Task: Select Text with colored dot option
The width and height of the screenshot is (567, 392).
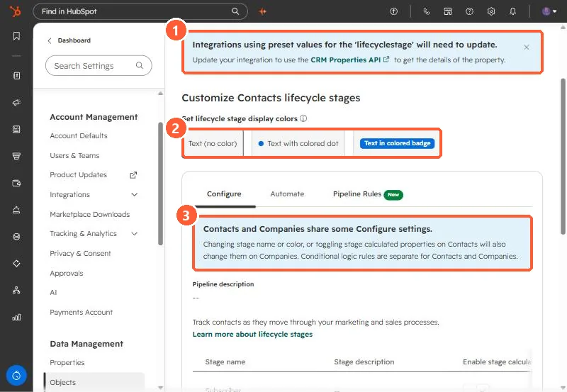Action: tap(298, 144)
